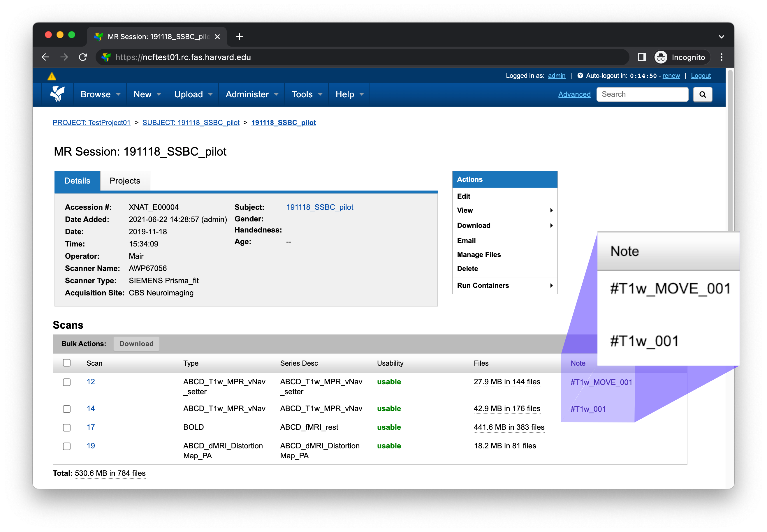
Task: Click the auto-logout help question icon
Action: point(580,76)
